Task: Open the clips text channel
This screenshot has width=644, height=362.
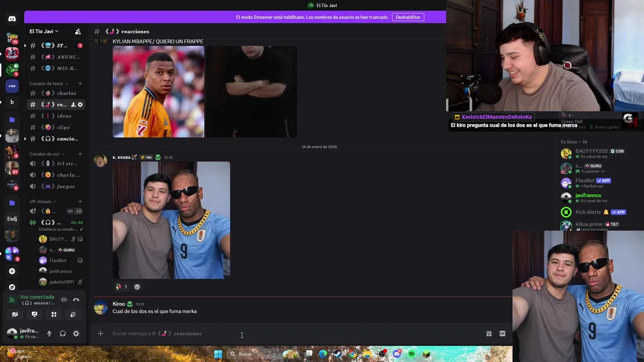Action: pos(55,127)
